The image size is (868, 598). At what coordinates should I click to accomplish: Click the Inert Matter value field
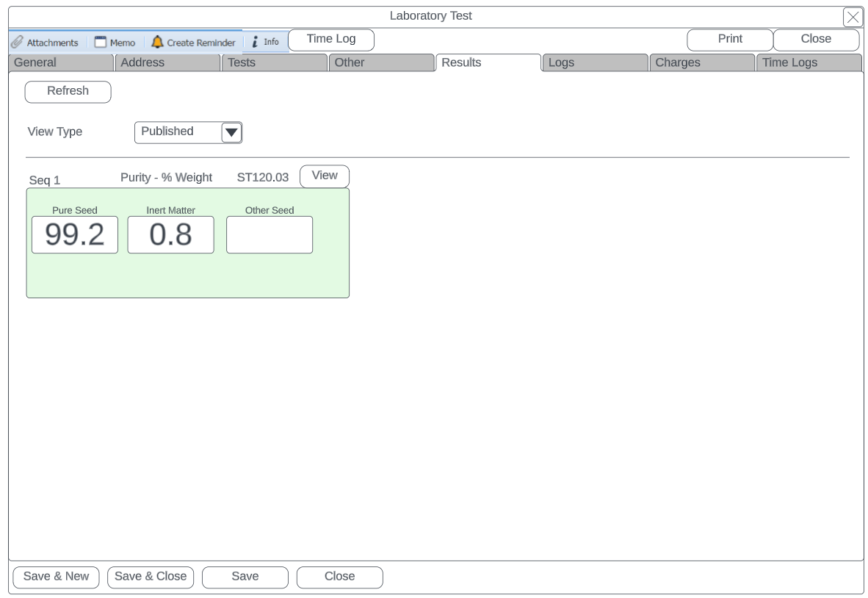(x=170, y=235)
